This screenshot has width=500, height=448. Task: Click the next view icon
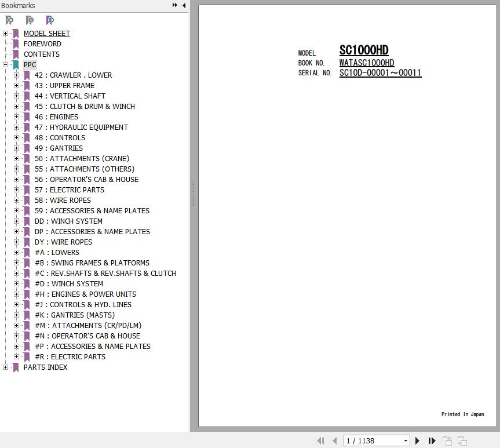(x=462, y=441)
